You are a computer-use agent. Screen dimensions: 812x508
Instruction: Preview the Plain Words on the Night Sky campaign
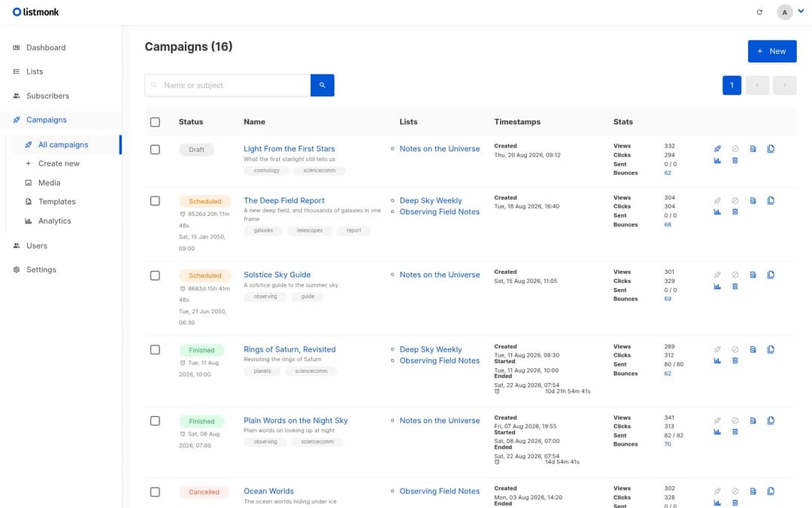click(x=753, y=421)
